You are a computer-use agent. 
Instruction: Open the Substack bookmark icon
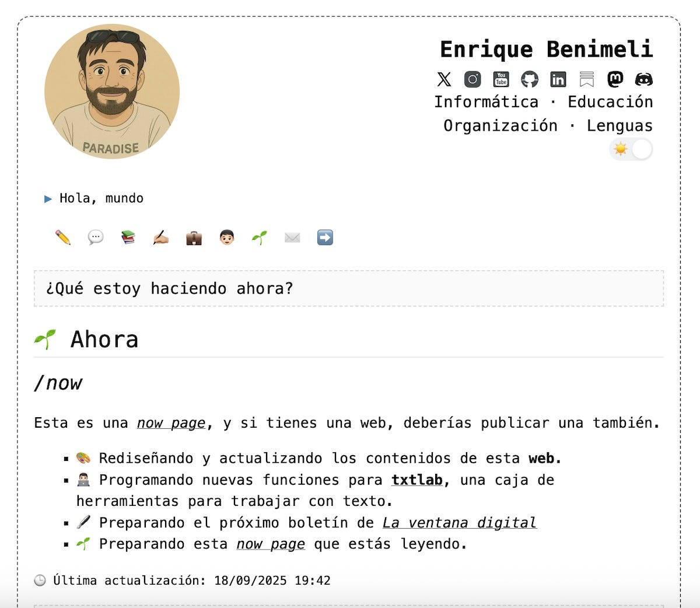pos(587,79)
